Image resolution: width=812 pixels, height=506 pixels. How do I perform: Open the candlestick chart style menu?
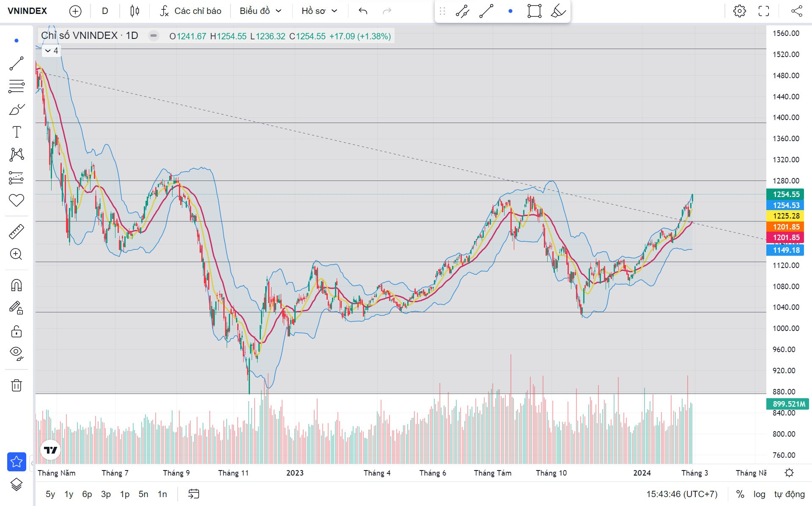click(x=134, y=11)
